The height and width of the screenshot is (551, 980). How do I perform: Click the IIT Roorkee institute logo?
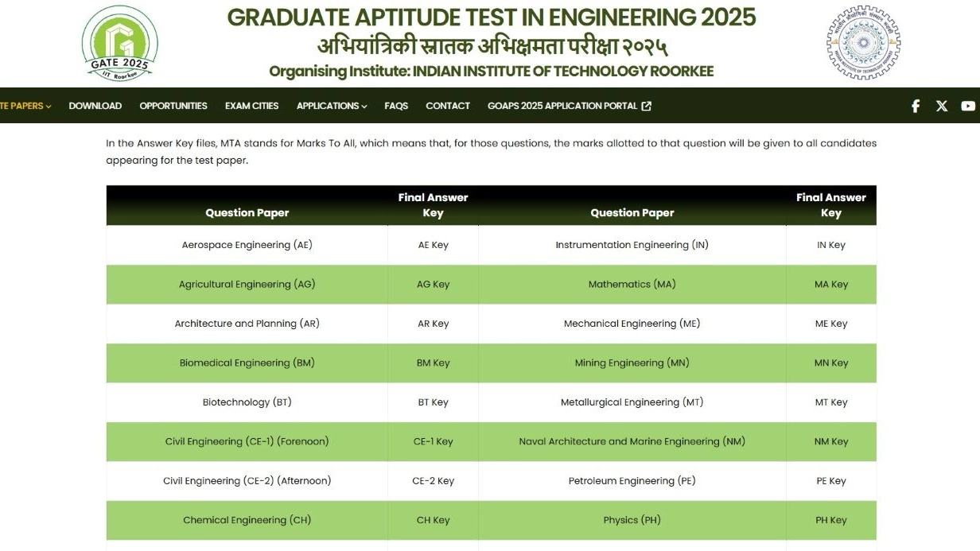(864, 44)
